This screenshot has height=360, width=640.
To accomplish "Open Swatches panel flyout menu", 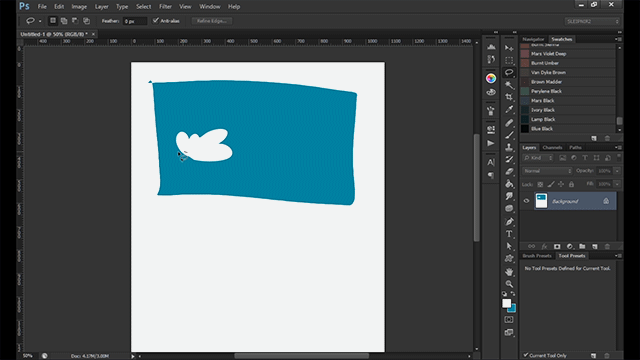I will (618, 39).
